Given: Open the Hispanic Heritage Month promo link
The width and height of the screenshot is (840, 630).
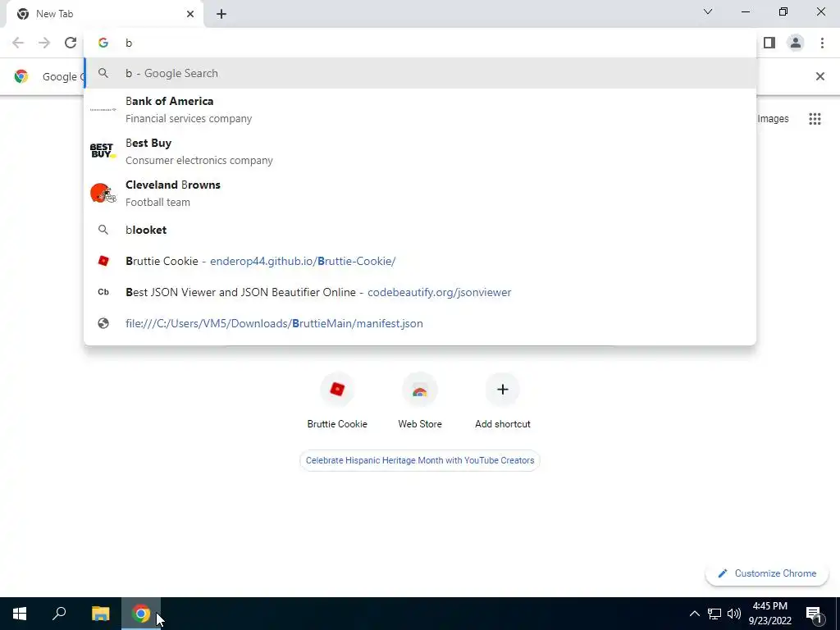Looking at the screenshot, I should [x=420, y=460].
